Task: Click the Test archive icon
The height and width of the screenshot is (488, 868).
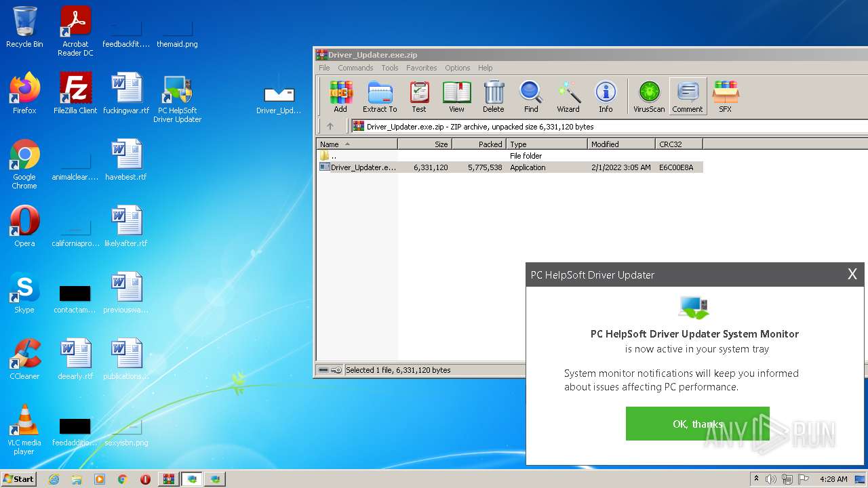Action: point(419,96)
